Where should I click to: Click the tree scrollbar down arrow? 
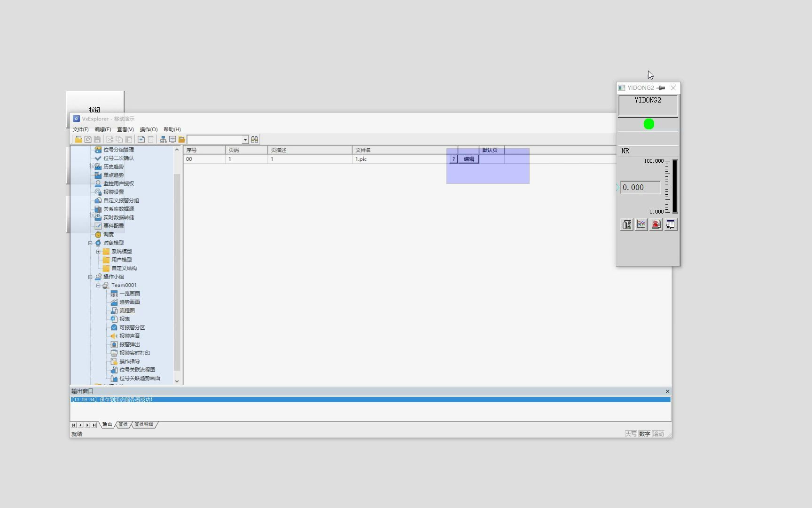177,381
